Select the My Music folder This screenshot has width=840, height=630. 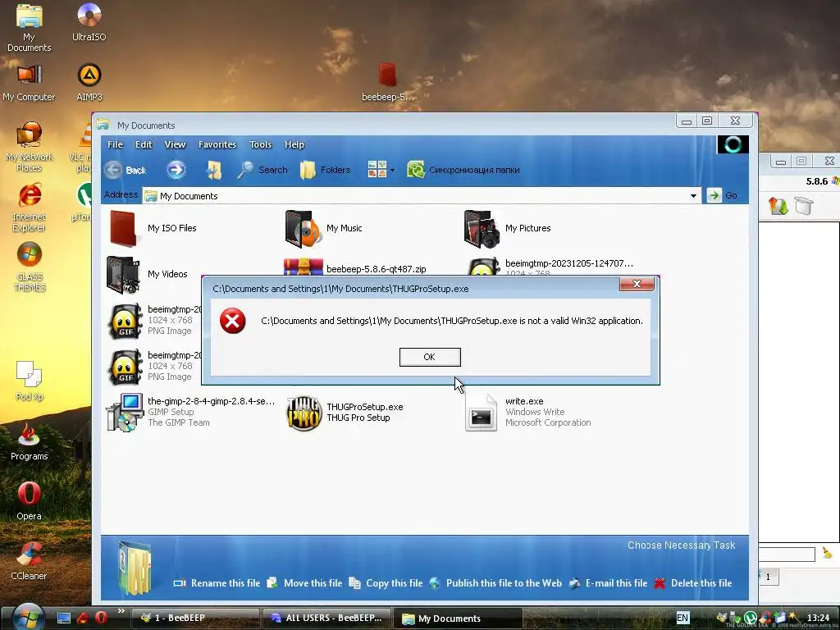pyautogui.click(x=323, y=228)
